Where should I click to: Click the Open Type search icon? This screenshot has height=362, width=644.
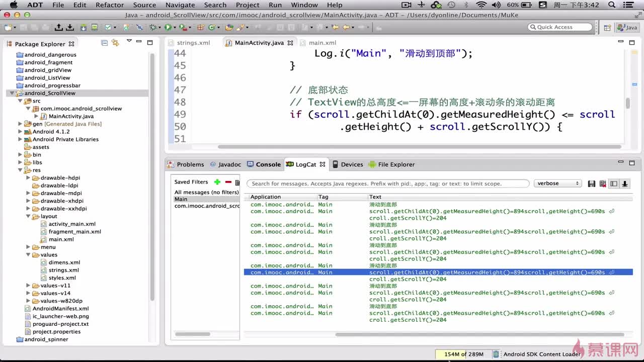(x=228, y=27)
